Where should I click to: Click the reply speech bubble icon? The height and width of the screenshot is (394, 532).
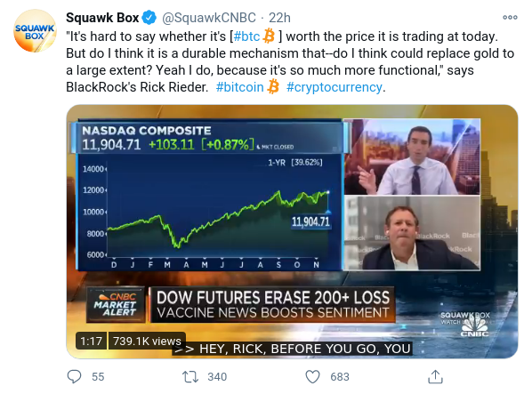pyautogui.click(x=74, y=376)
